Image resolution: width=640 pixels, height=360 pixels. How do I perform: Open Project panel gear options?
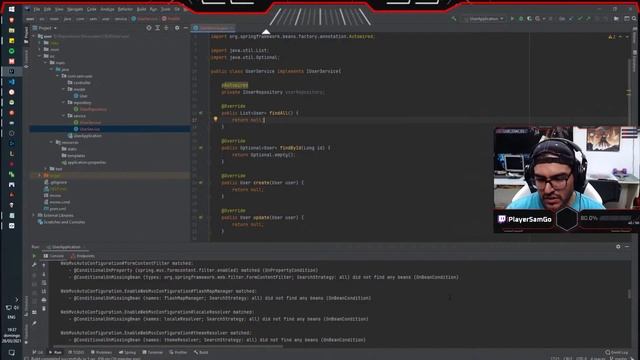[177, 28]
